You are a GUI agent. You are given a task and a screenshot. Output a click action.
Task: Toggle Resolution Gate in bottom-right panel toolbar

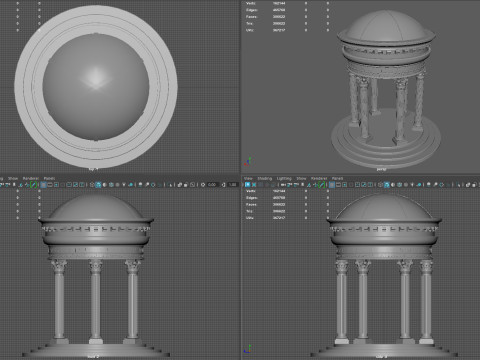pyautogui.click(x=345, y=185)
